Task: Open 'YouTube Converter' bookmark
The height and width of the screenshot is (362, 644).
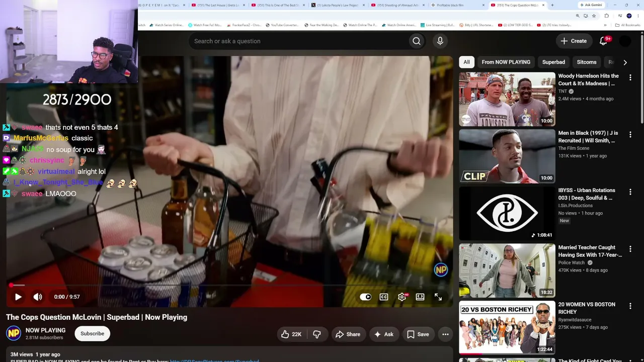Action: point(282,25)
